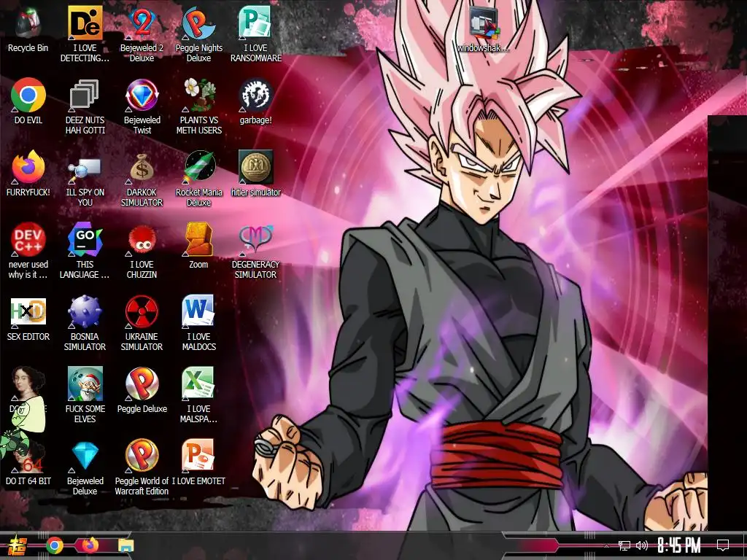The height and width of the screenshot is (560, 747).
Task: Open the Dev C++ desktop shortcut
Action: click(28, 239)
